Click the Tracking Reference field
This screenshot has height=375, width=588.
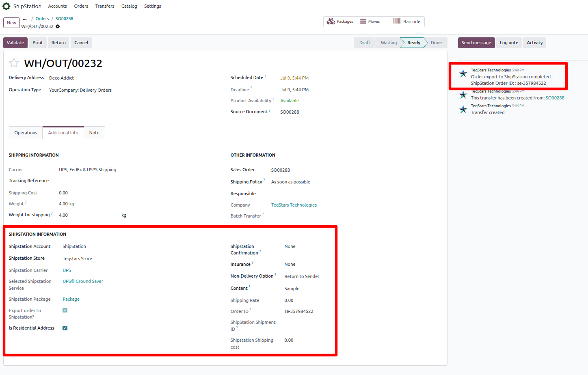point(139,181)
